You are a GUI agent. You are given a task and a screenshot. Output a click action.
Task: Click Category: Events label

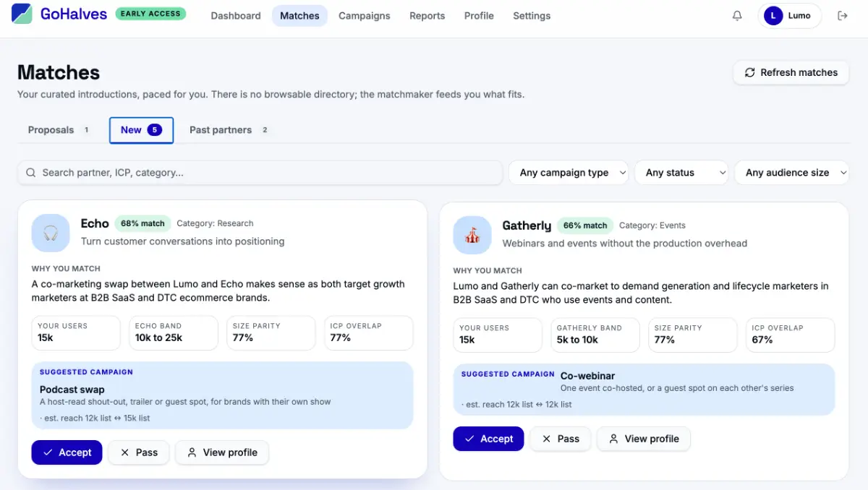[652, 225]
